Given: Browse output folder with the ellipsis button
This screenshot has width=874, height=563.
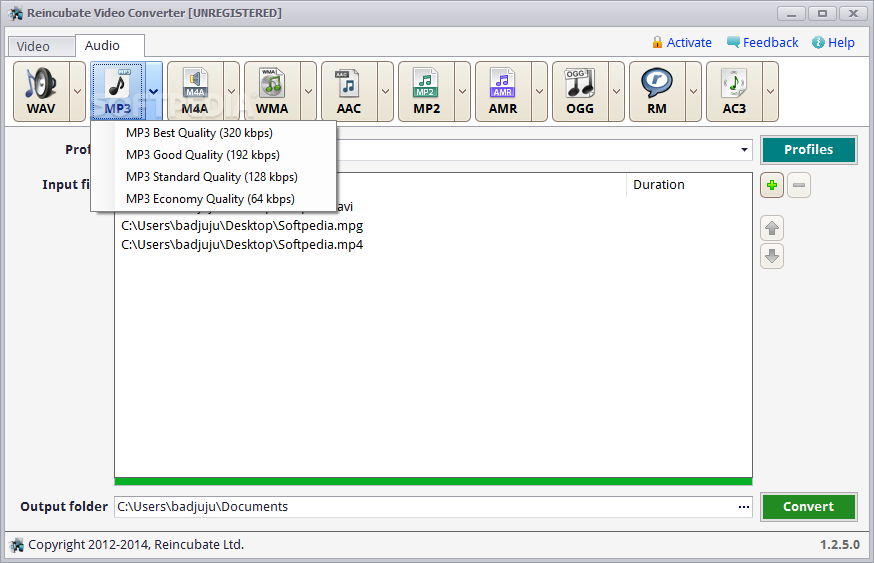Looking at the screenshot, I should [x=744, y=507].
